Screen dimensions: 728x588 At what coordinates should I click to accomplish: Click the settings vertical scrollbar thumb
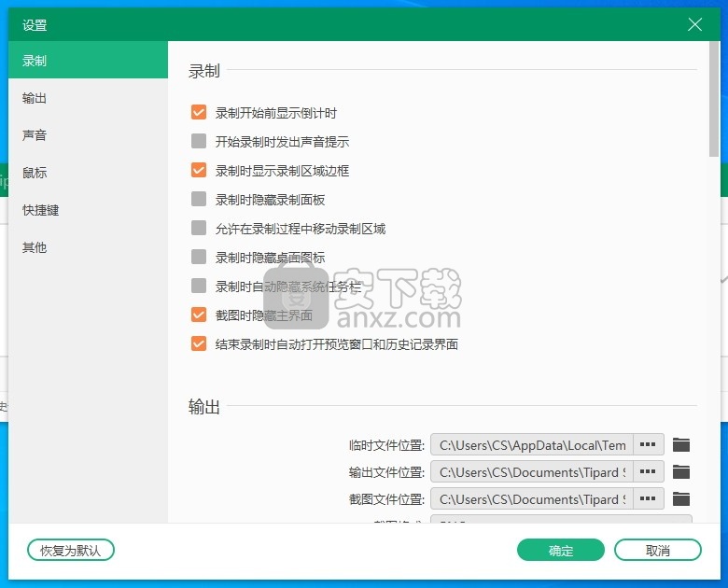714,99
